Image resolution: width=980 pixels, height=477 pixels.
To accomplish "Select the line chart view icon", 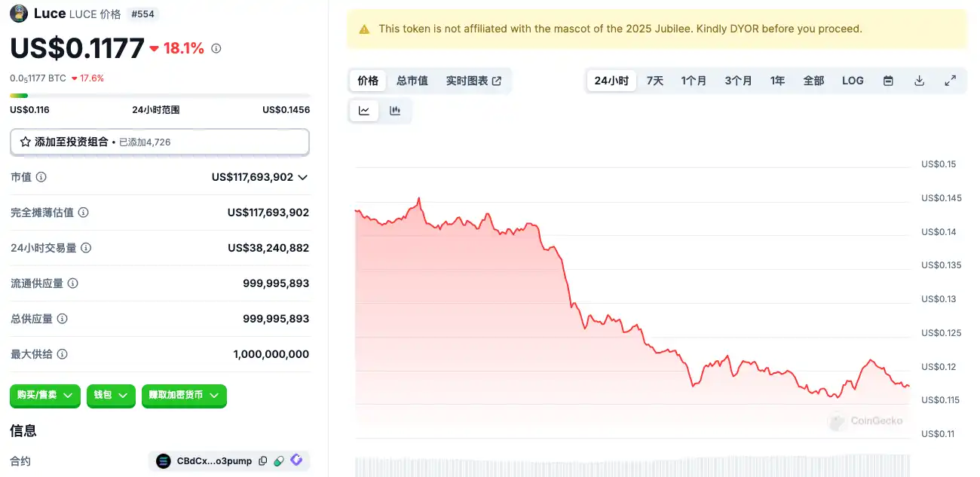I will (364, 111).
